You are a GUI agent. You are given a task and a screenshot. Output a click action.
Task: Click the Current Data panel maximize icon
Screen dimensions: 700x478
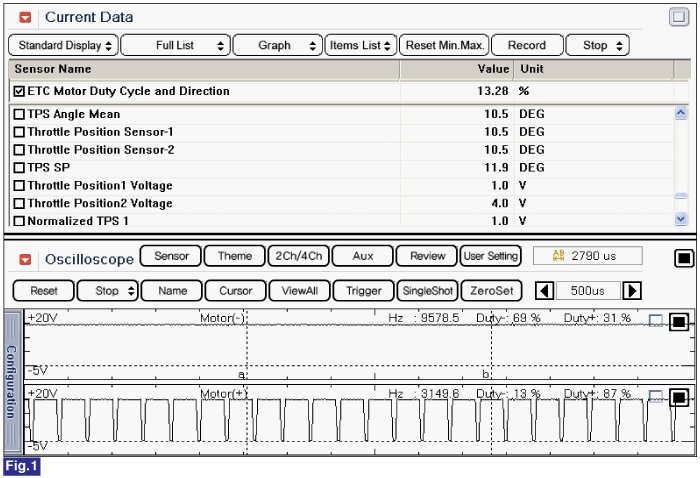click(x=677, y=17)
